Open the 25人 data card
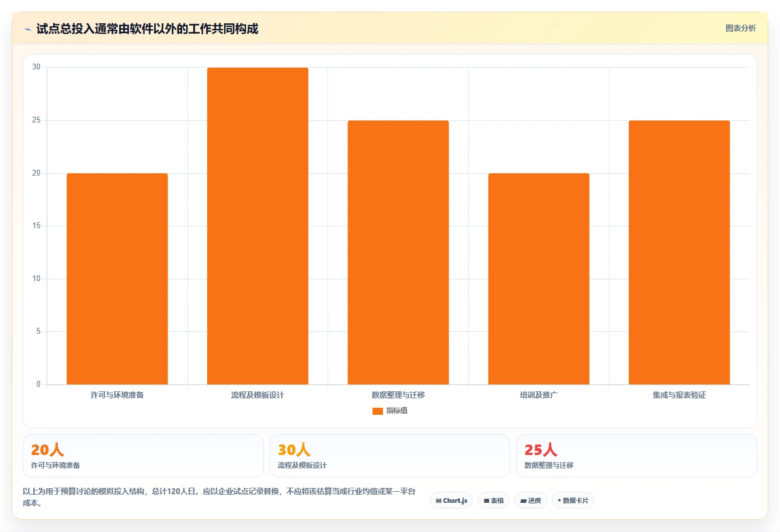This screenshot has width=780, height=532. click(x=636, y=456)
